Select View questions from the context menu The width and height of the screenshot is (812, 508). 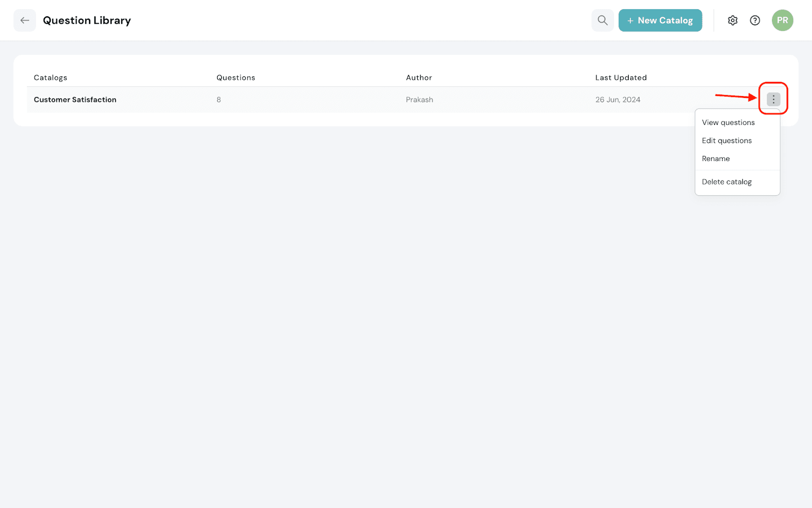tap(728, 122)
